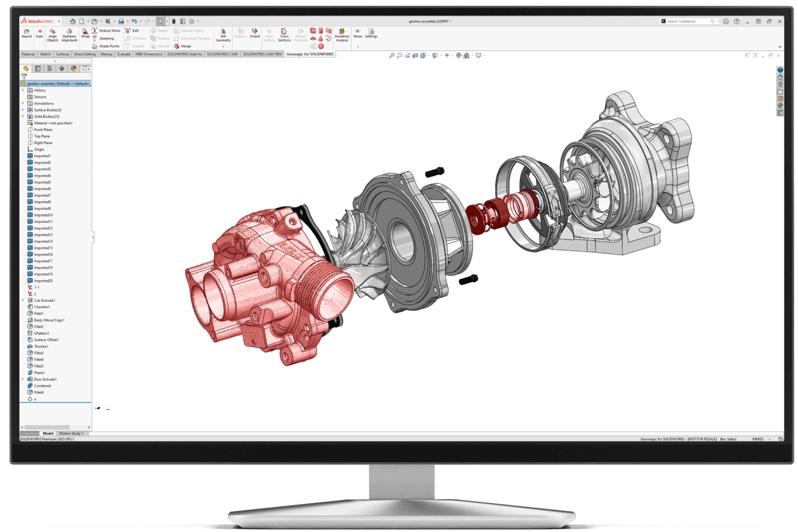Toggle the Show button in ribbon
798x532 pixels.
(358, 33)
